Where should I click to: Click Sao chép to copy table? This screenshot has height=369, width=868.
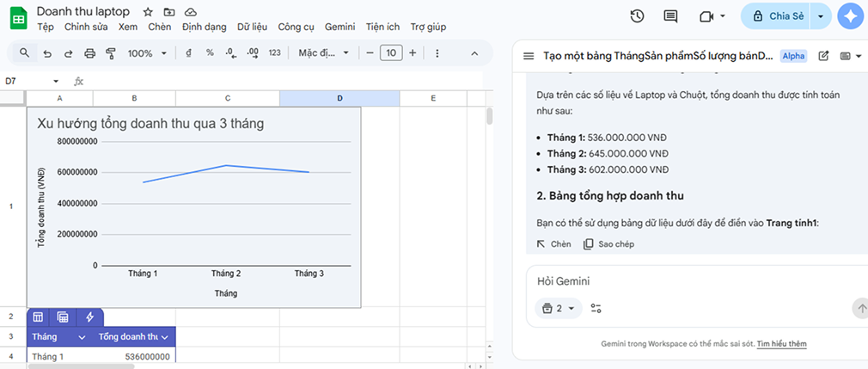[x=609, y=243]
